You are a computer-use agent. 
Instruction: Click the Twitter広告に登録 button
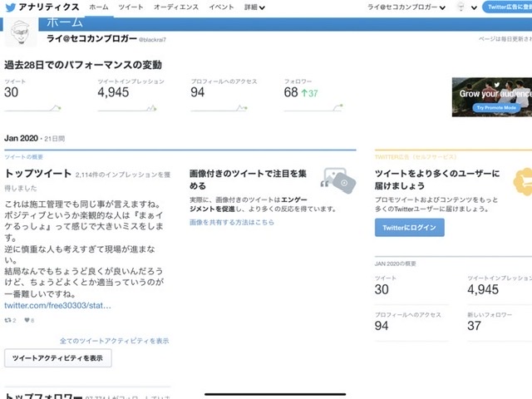coord(508,7)
